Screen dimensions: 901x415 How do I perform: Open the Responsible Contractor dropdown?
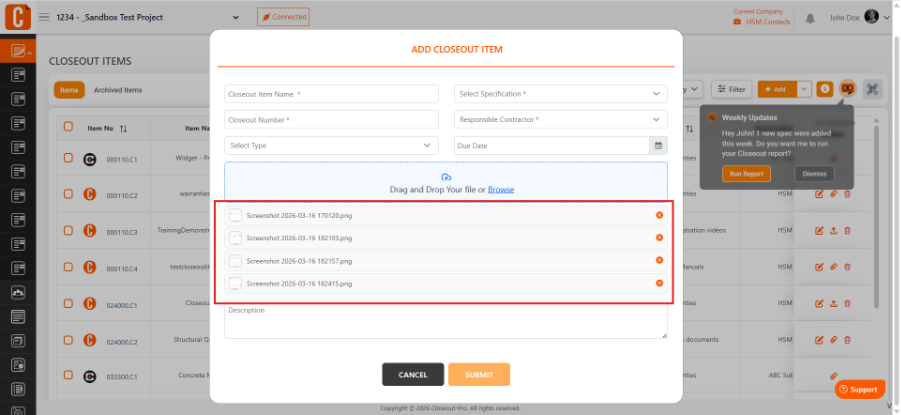coord(561,120)
